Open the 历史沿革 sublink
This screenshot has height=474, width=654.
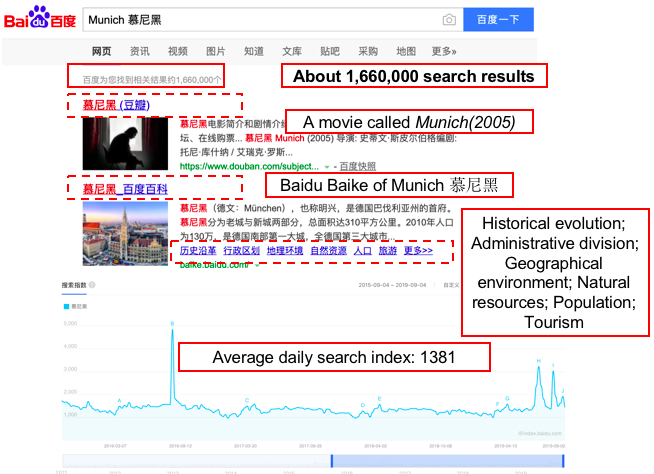198,250
